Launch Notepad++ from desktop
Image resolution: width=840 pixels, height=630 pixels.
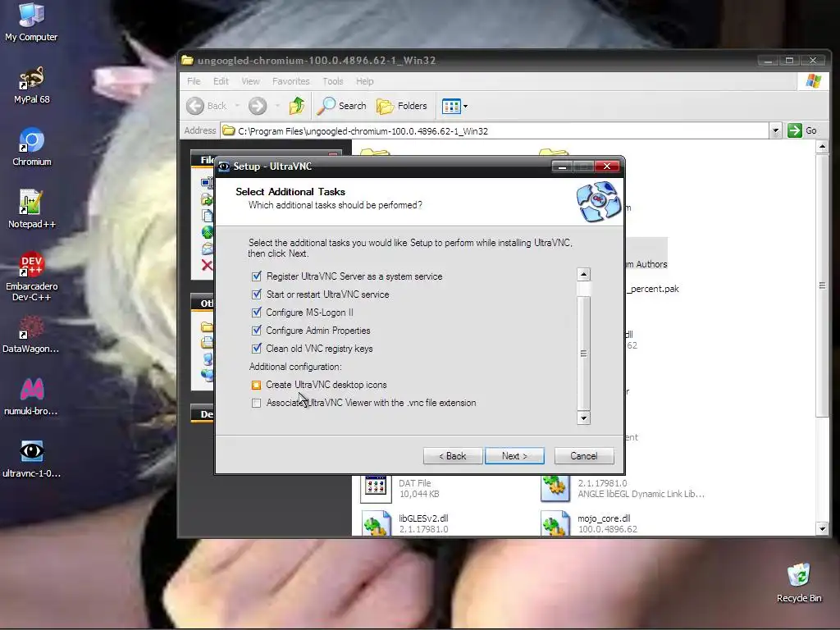(32, 209)
